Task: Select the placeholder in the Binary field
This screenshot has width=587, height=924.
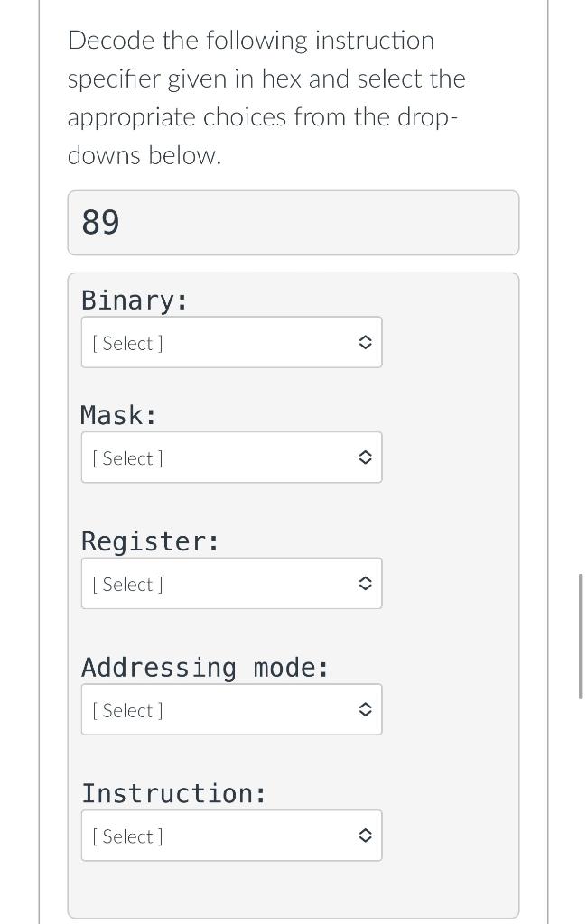Action: click(126, 343)
